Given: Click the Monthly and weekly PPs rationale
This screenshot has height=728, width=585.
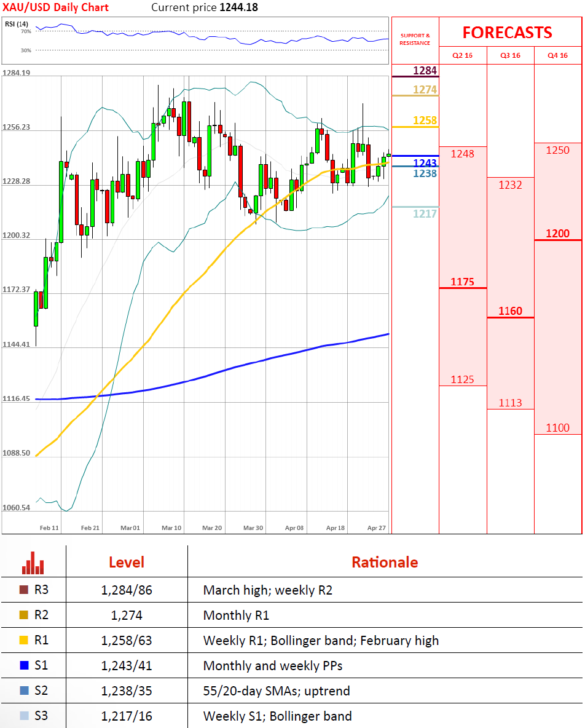Looking at the screenshot, I should coord(273,665).
